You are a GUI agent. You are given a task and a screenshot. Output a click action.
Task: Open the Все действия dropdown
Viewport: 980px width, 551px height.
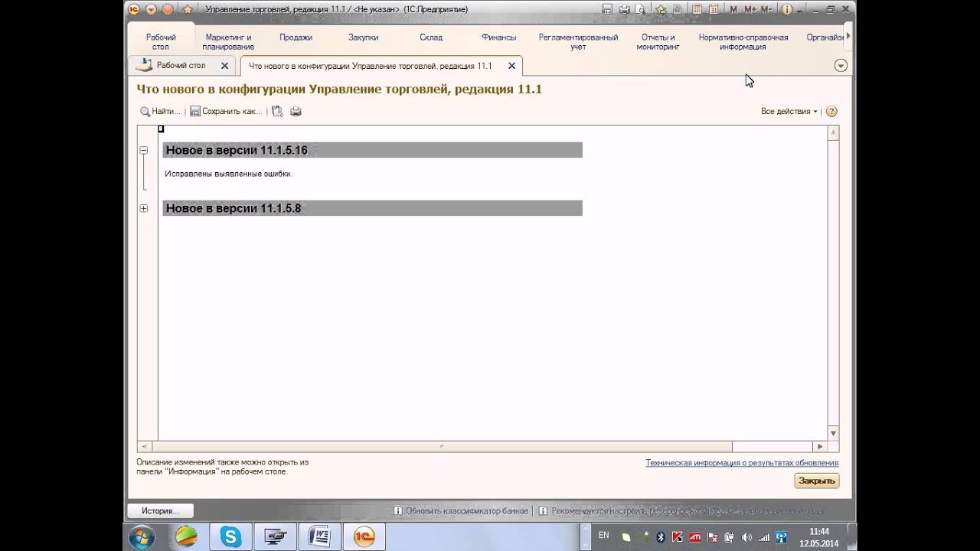coord(789,112)
